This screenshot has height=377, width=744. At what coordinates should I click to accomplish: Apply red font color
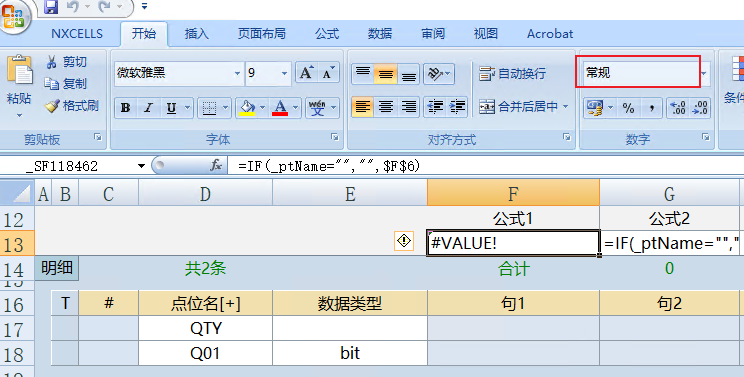280,108
